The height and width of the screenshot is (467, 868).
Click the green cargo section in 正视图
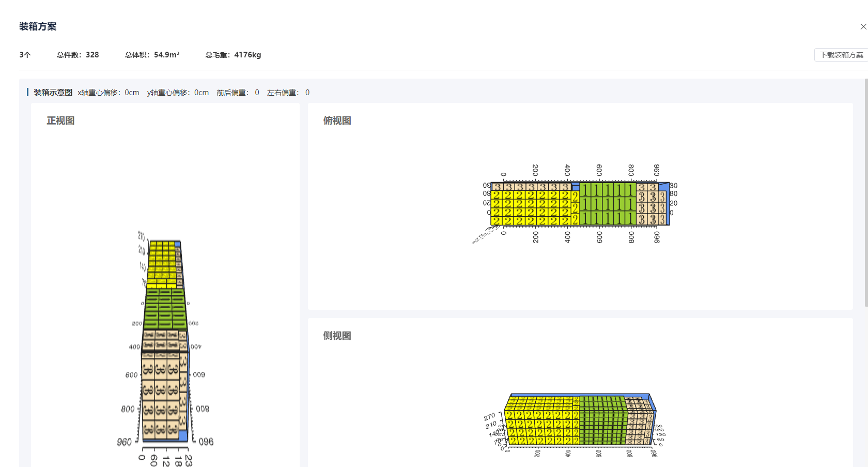tap(165, 308)
